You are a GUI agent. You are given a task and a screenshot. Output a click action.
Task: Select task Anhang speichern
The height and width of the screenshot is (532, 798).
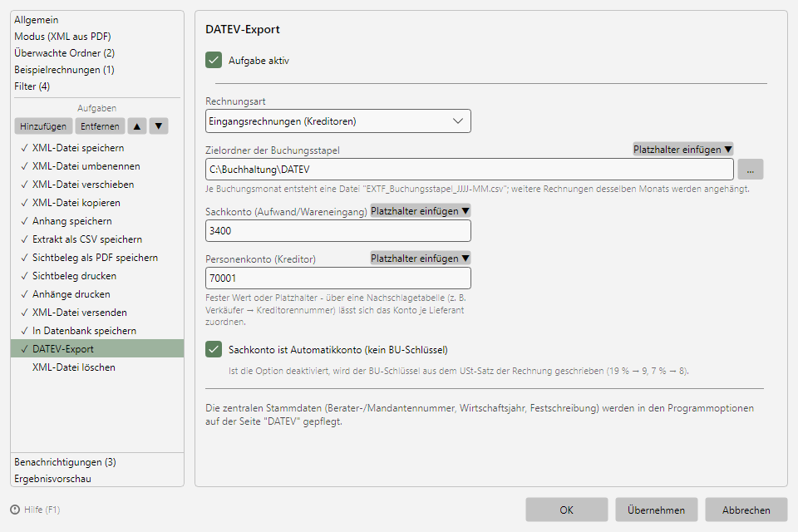pos(97,221)
